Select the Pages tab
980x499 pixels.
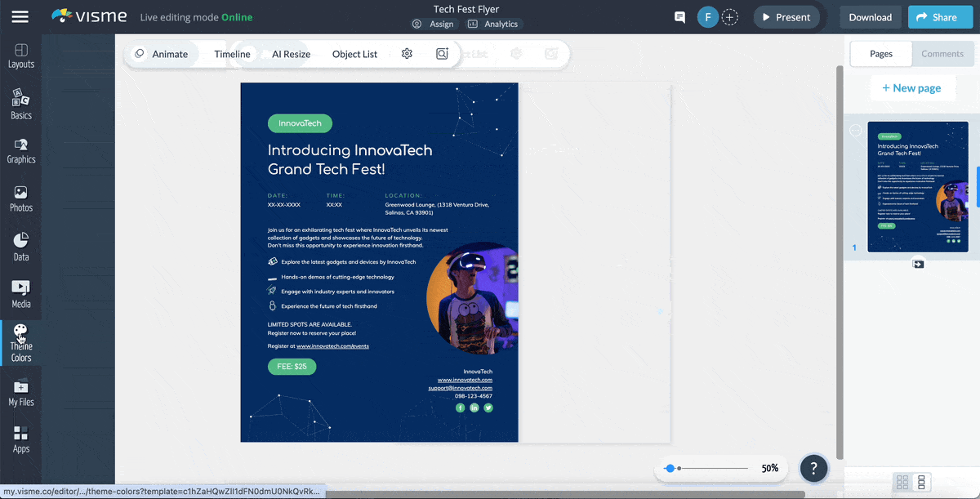click(x=881, y=54)
